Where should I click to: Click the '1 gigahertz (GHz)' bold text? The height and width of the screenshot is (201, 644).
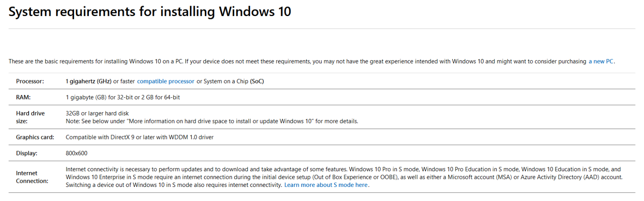coord(89,81)
